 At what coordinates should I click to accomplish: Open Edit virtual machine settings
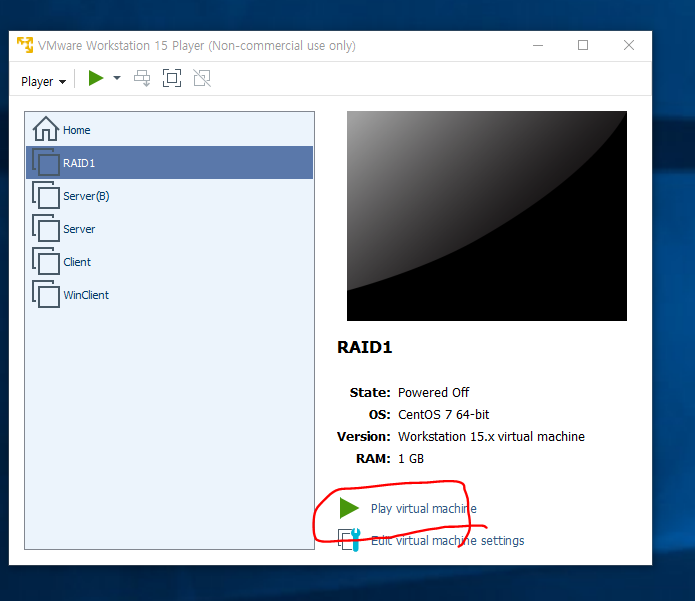[447, 540]
